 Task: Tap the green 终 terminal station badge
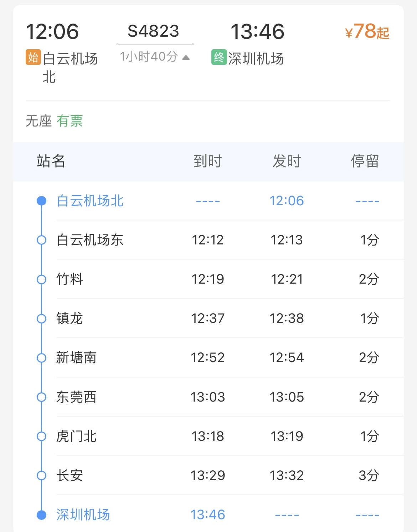(x=219, y=57)
